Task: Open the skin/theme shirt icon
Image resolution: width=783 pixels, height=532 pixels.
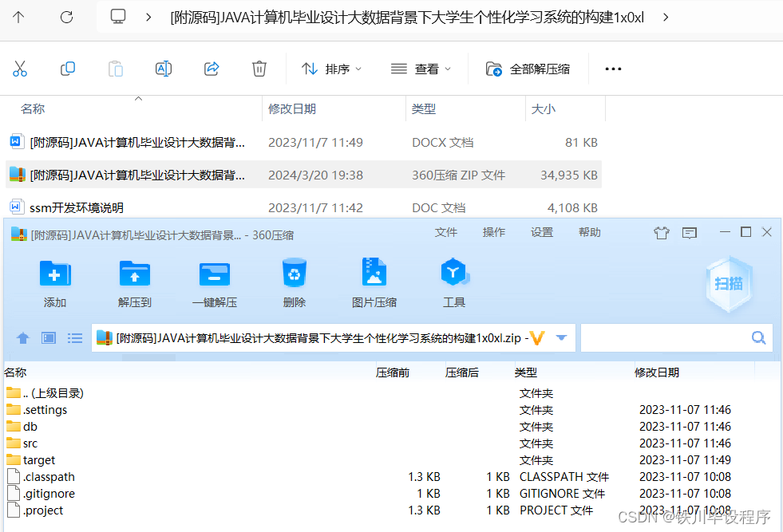Action: [661, 232]
